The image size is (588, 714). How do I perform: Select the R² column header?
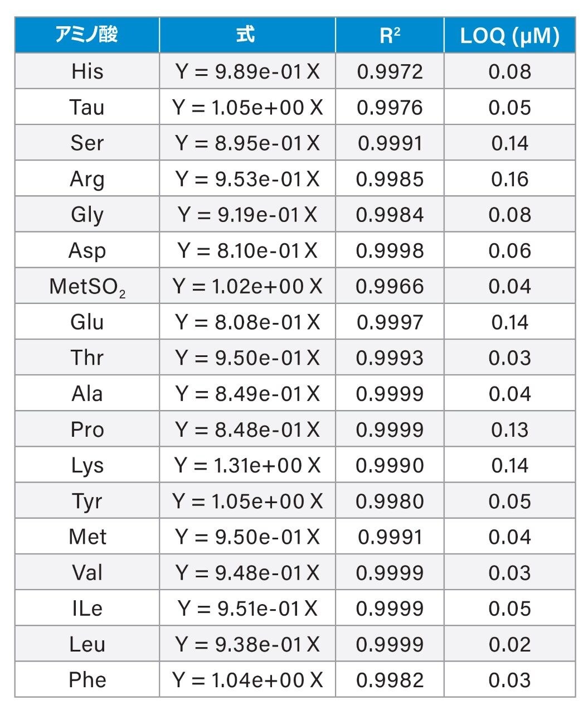(390, 35)
